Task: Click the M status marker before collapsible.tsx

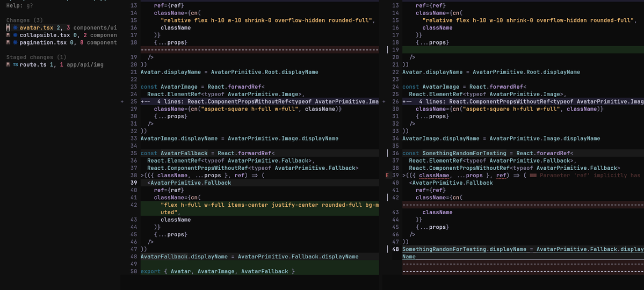Action: pyautogui.click(x=8, y=35)
